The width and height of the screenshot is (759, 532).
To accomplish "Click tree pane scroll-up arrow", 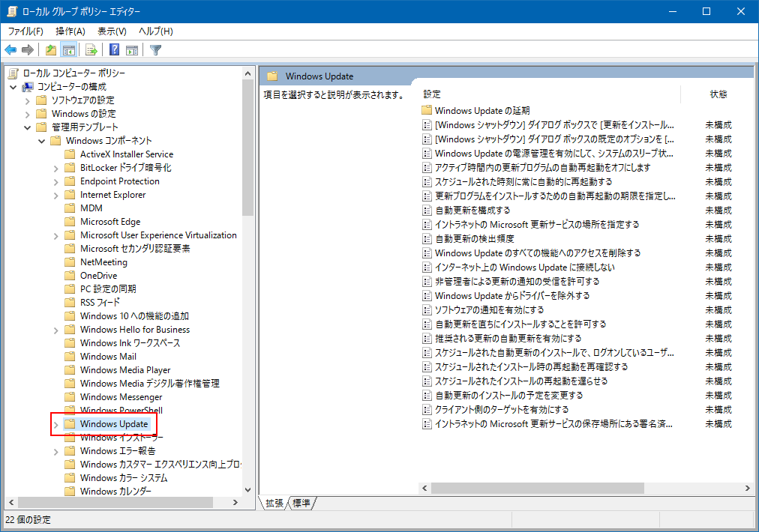I will click(247, 73).
